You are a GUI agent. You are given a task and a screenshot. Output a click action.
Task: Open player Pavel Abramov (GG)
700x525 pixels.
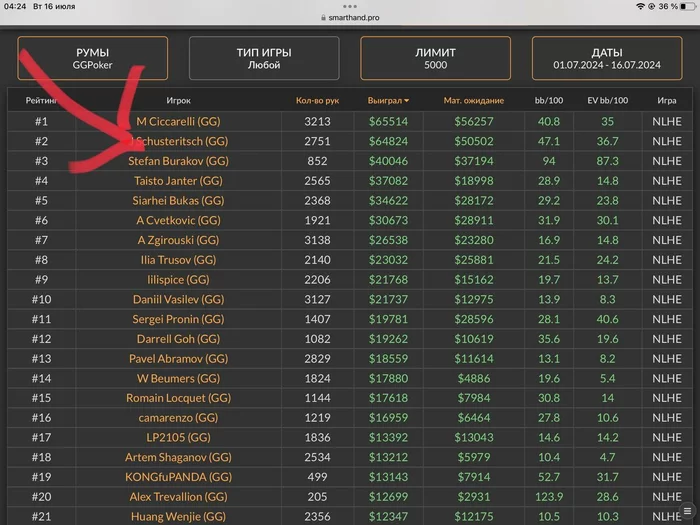[x=179, y=358]
